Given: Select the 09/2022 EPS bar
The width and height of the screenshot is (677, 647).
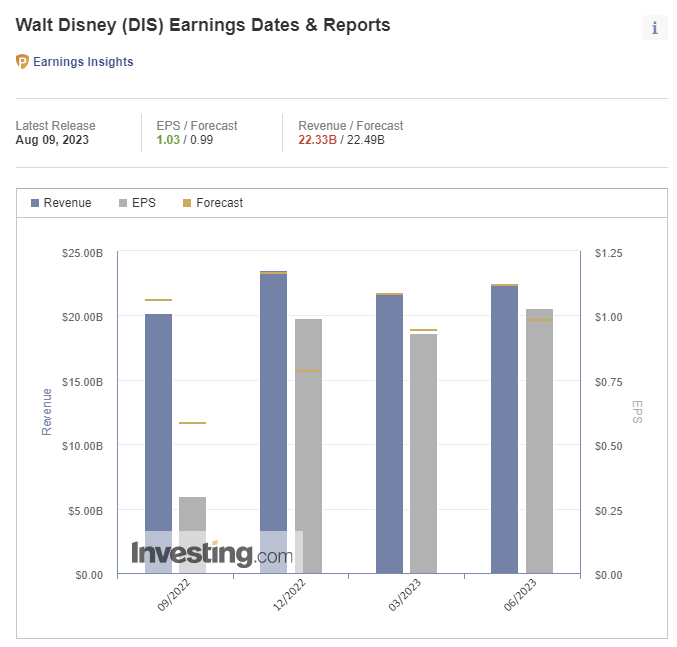Looking at the screenshot, I should [x=193, y=535].
